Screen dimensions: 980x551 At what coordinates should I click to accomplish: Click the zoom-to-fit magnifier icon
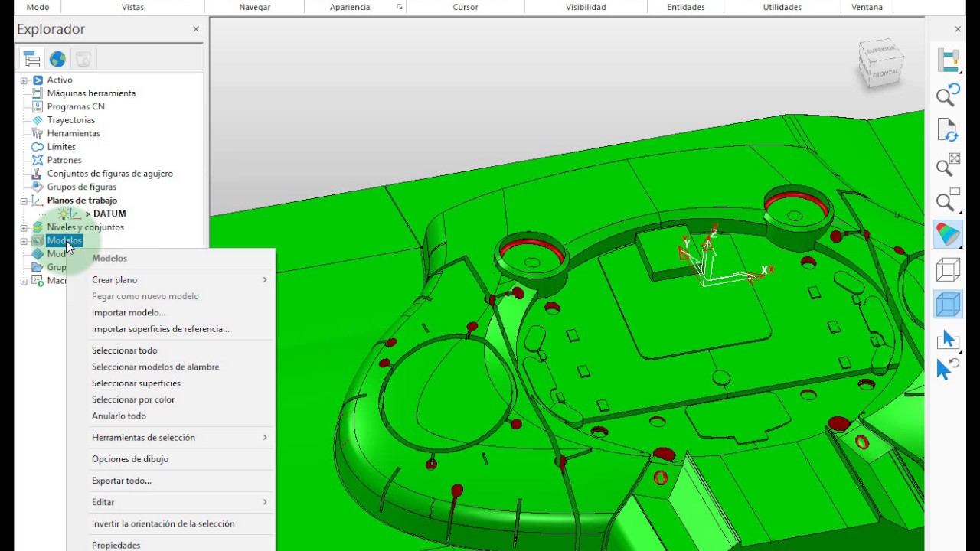(949, 165)
